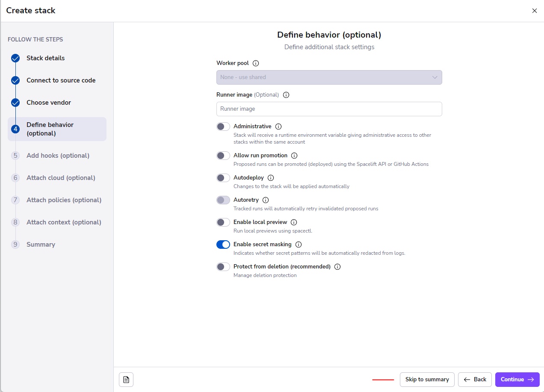
Task: Open the Connect to source code step
Action: tap(61, 80)
